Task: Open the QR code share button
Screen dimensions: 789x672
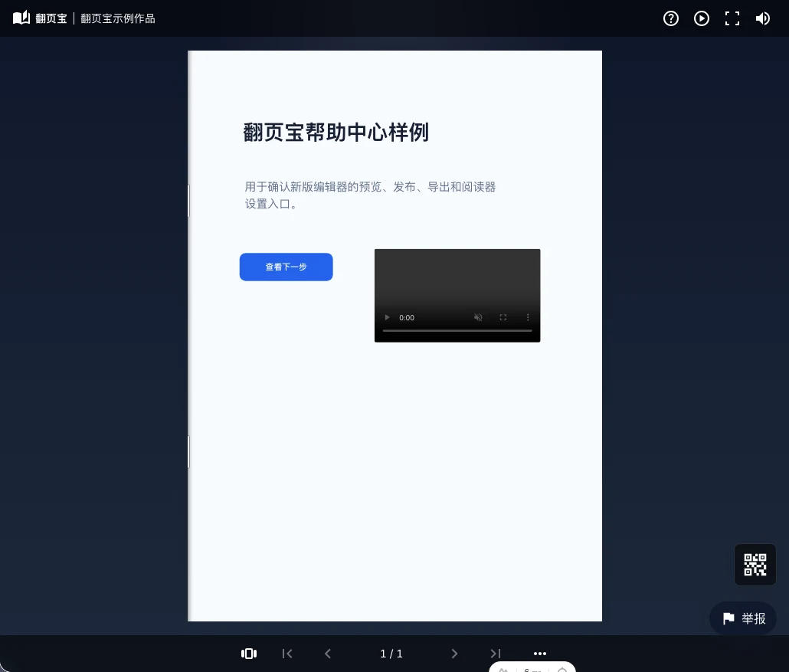Action: [755, 564]
